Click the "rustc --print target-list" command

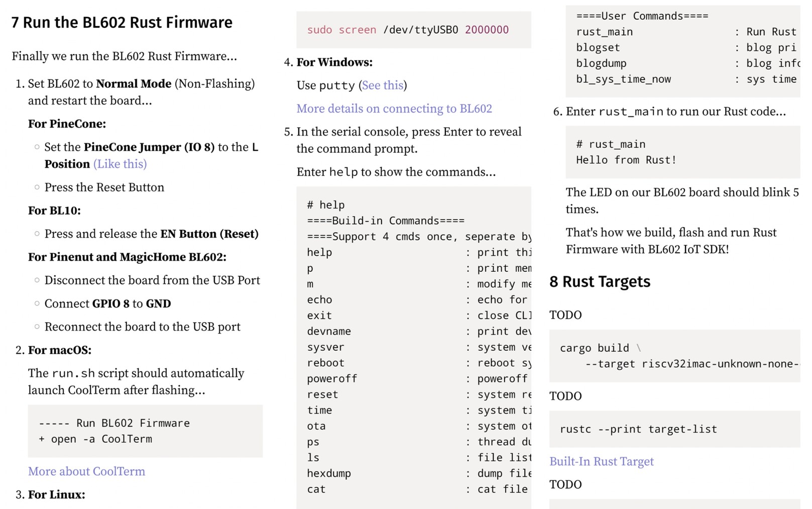click(638, 429)
